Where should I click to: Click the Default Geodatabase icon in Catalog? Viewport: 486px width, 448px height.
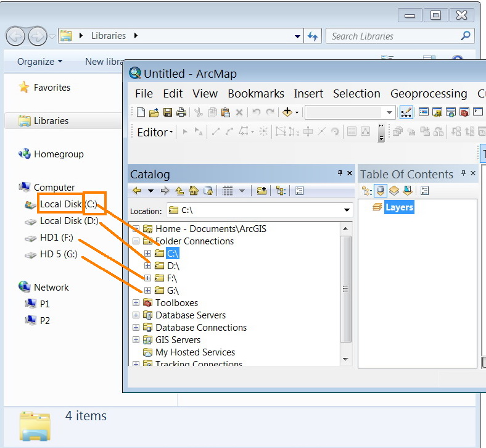pos(208,191)
